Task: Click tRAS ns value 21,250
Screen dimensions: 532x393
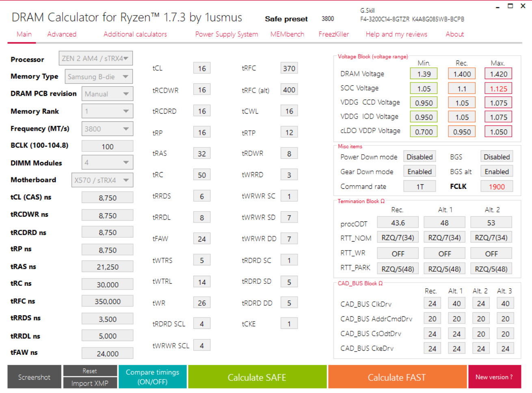Action: [107, 267]
